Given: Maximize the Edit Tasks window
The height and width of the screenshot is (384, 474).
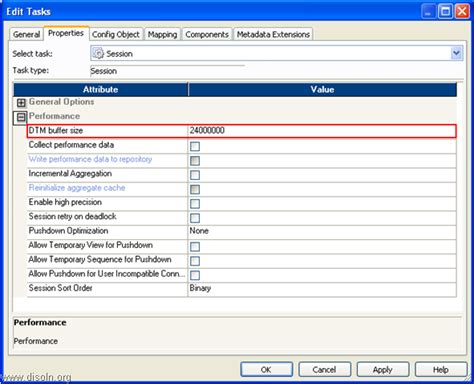Looking at the screenshot, I should pyautogui.click(x=445, y=12).
